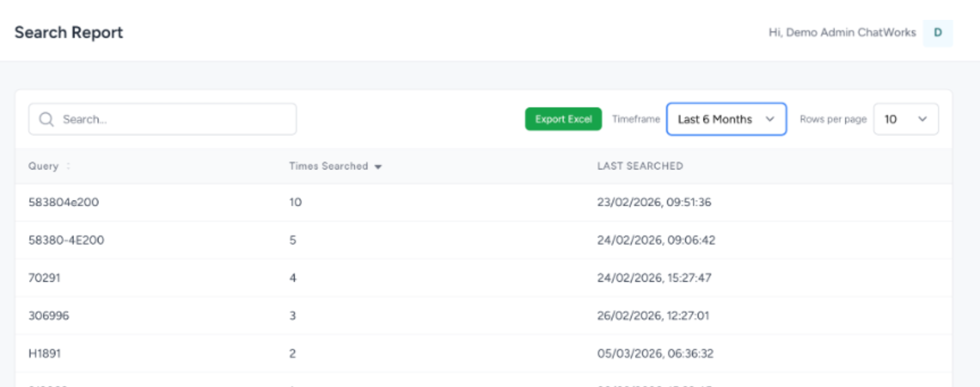Toggle Times Searched sort arrow

coord(378,167)
